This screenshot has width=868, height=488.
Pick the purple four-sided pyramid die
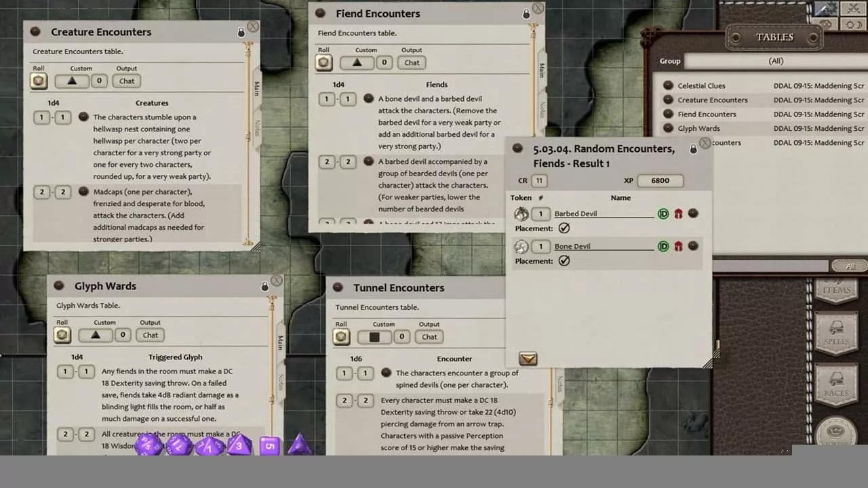(300, 445)
